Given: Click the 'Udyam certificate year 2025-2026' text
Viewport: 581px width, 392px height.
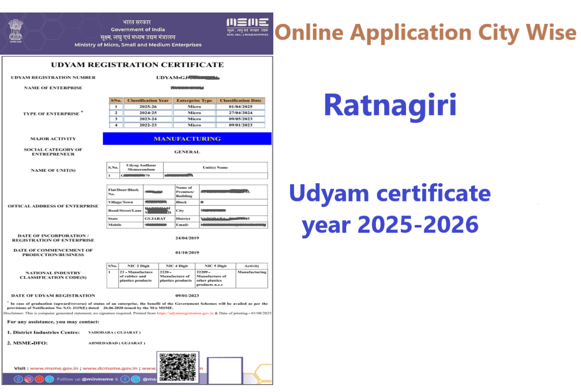Looking at the screenshot, I should 390,209.
